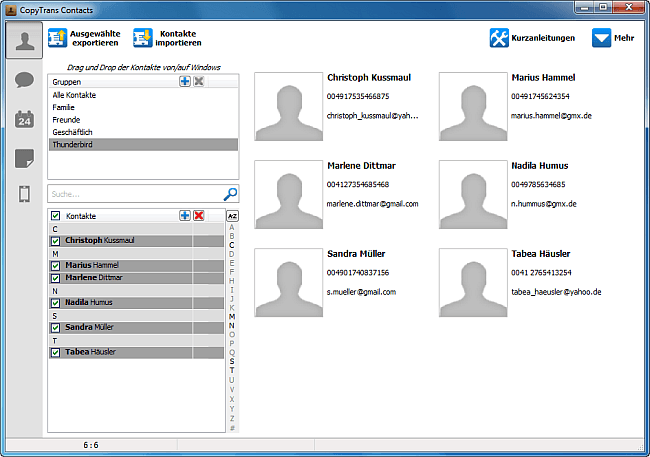Click Sandra Müller's profile photo
This screenshot has height=457, width=650.
pos(289,283)
